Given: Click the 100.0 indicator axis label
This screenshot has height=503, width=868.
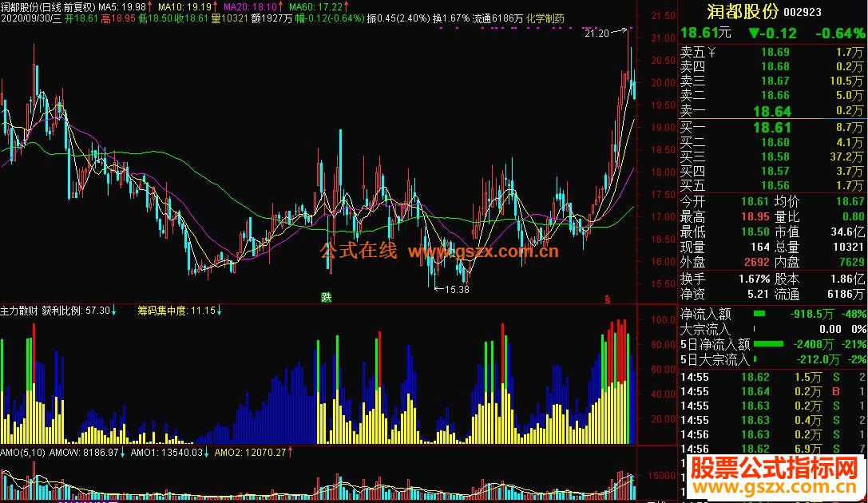Looking at the screenshot, I should click(663, 320).
